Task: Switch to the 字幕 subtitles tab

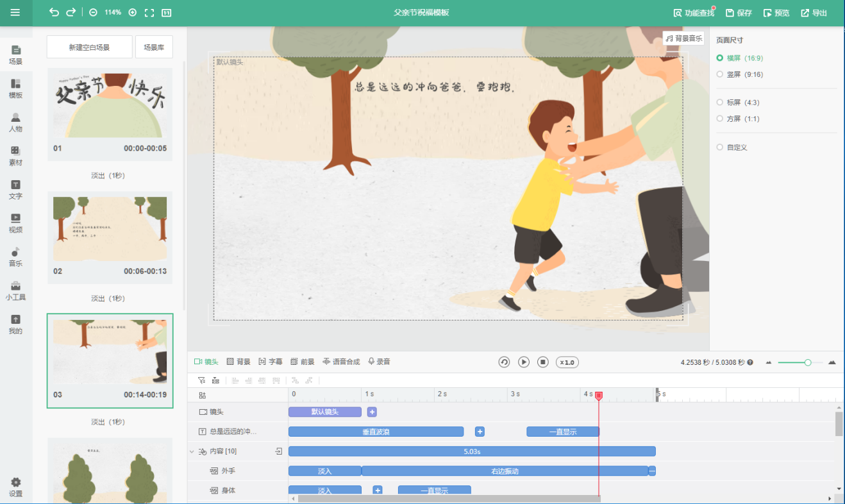Action: (x=271, y=362)
